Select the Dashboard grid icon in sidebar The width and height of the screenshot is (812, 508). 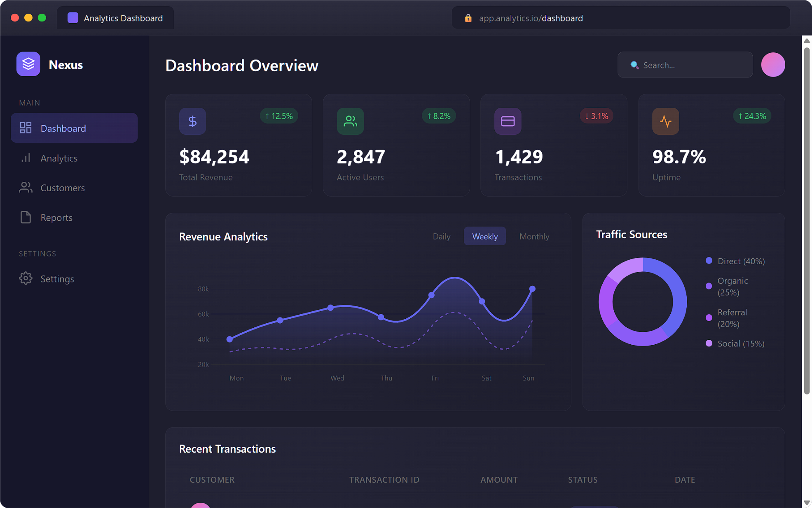(25, 128)
